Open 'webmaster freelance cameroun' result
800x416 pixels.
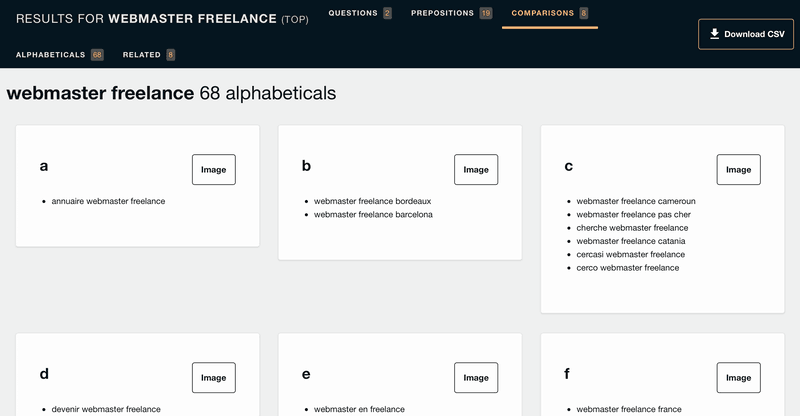[x=636, y=201]
